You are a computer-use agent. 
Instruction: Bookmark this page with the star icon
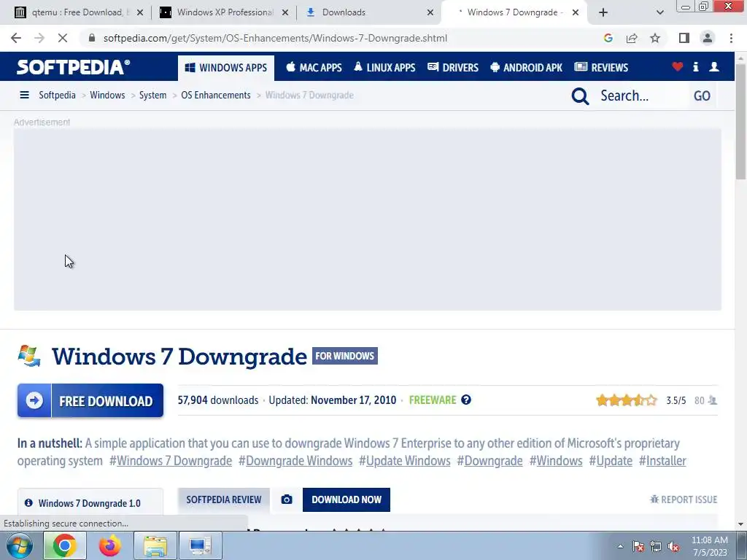(x=655, y=38)
